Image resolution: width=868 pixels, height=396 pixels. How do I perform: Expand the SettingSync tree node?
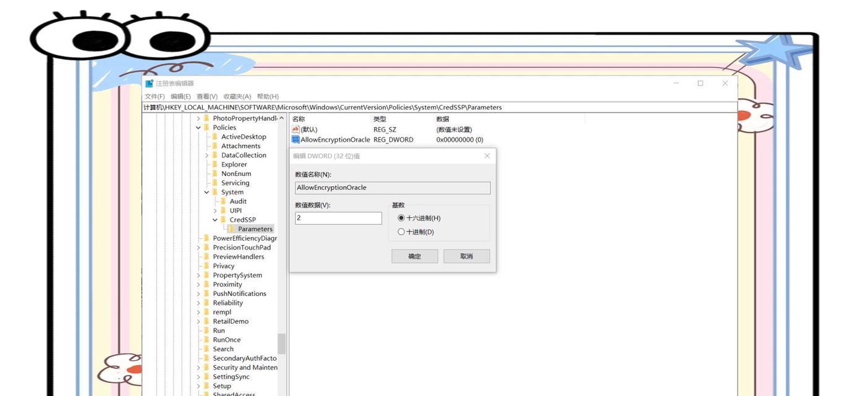(198, 377)
